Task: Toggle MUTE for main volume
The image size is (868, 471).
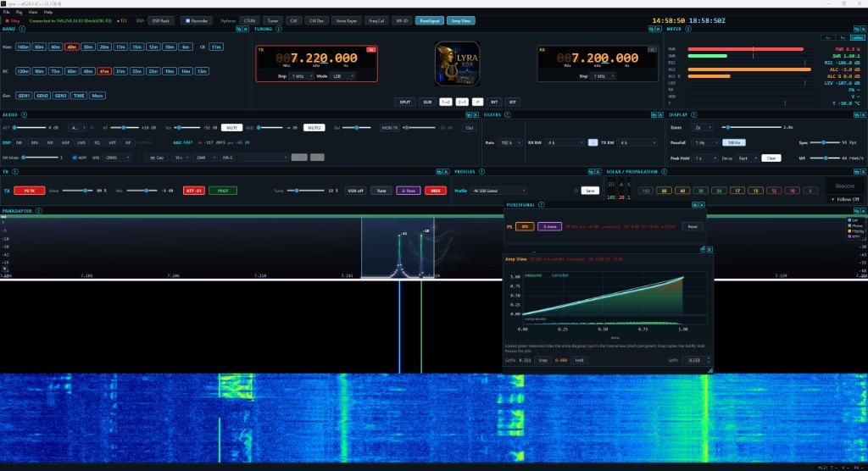Action: (x=231, y=127)
